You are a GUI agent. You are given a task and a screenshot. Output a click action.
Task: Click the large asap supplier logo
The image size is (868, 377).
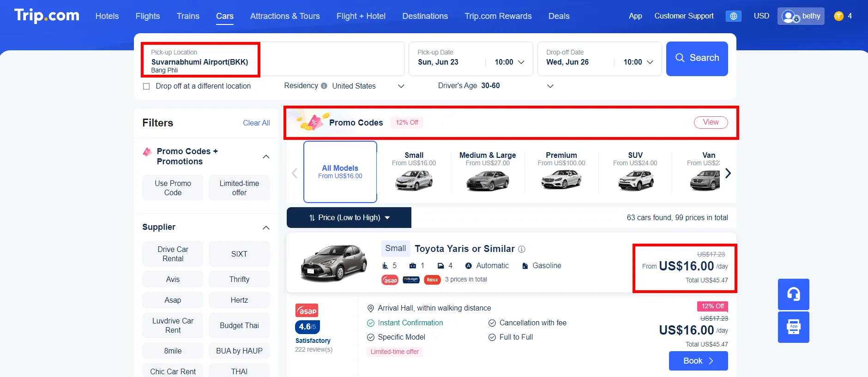coord(307,311)
